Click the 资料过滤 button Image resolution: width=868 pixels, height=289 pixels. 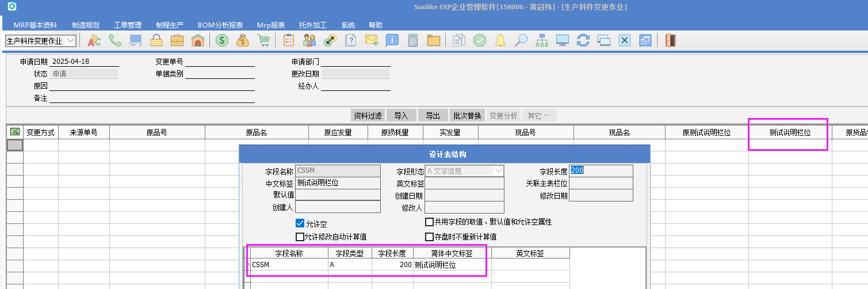[368, 116]
